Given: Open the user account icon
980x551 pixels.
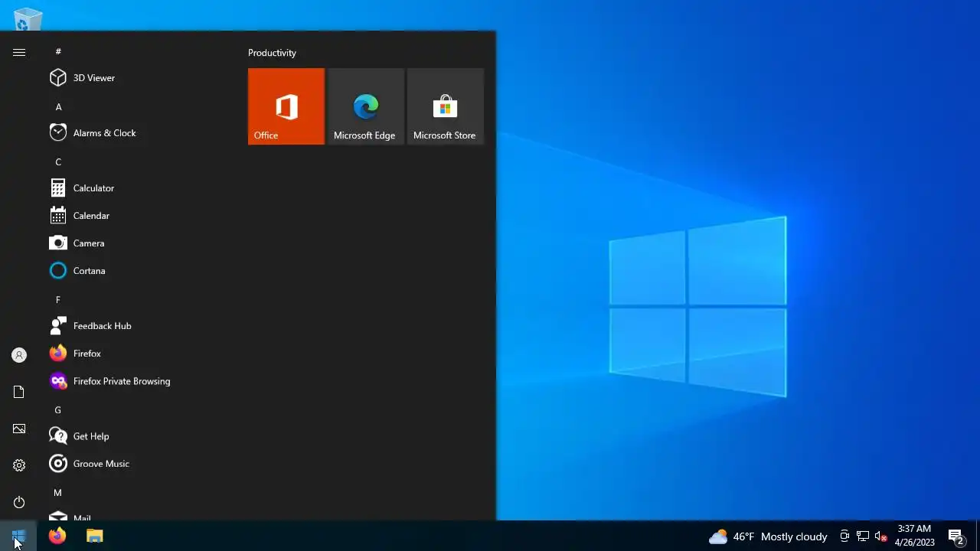Looking at the screenshot, I should [x=19, y=355].
